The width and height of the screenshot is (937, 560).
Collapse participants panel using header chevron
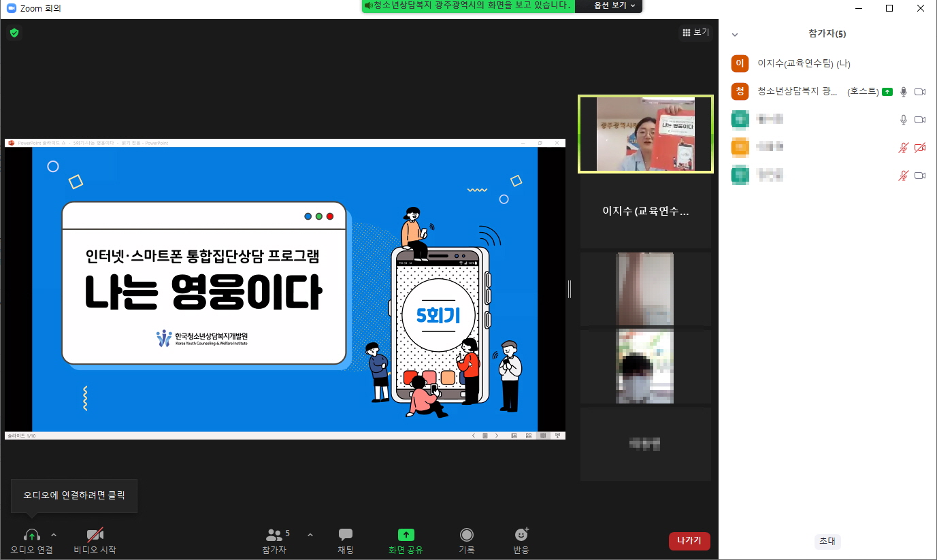click(735, 34)
